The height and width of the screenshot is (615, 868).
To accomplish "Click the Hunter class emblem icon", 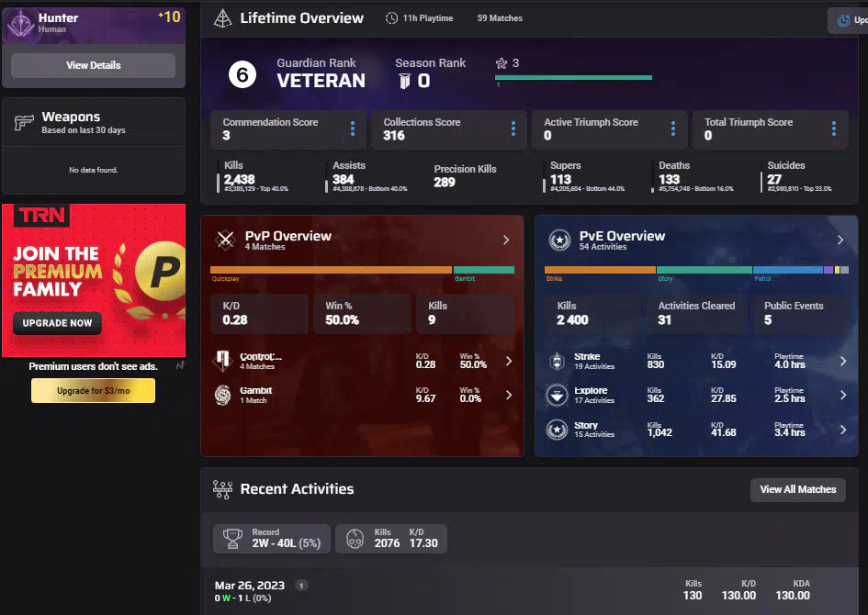I will tap(21, 24).
